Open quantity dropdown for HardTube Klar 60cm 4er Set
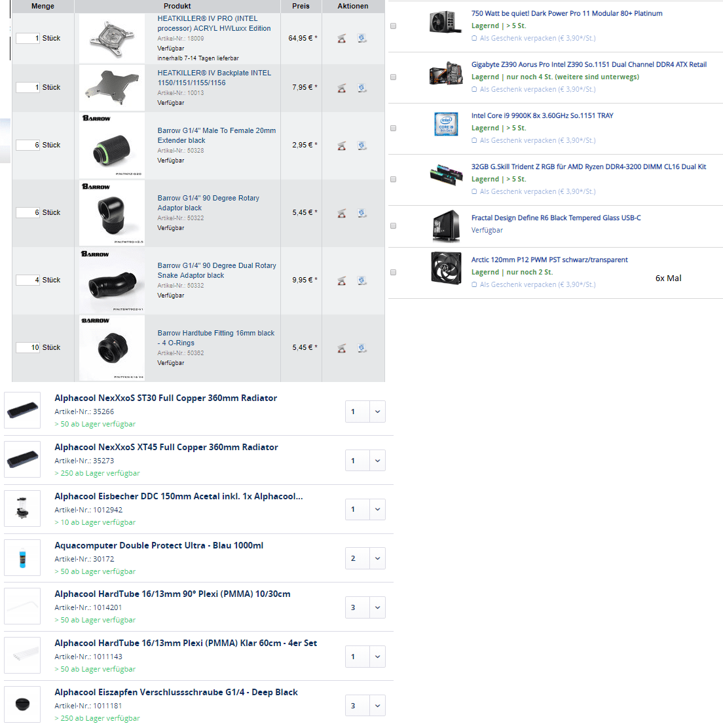This screenshot has width=723, height=728. coord(377,657)
